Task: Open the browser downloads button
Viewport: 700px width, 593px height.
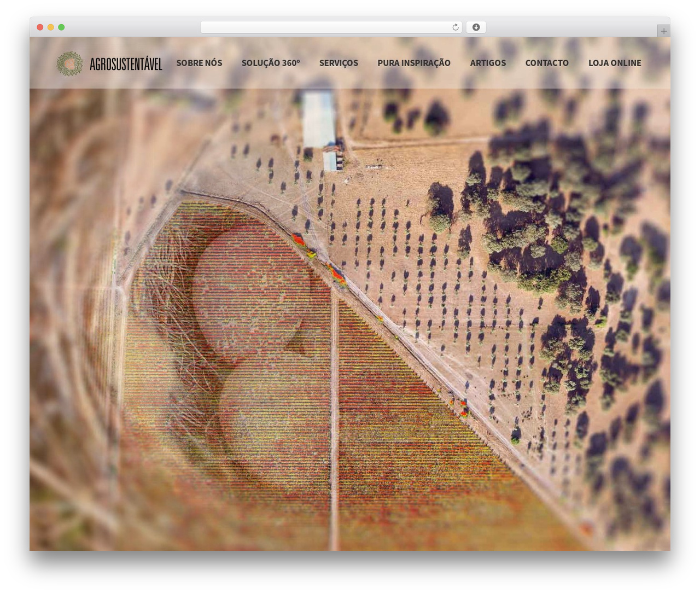Action: click(x=476, y=27)
